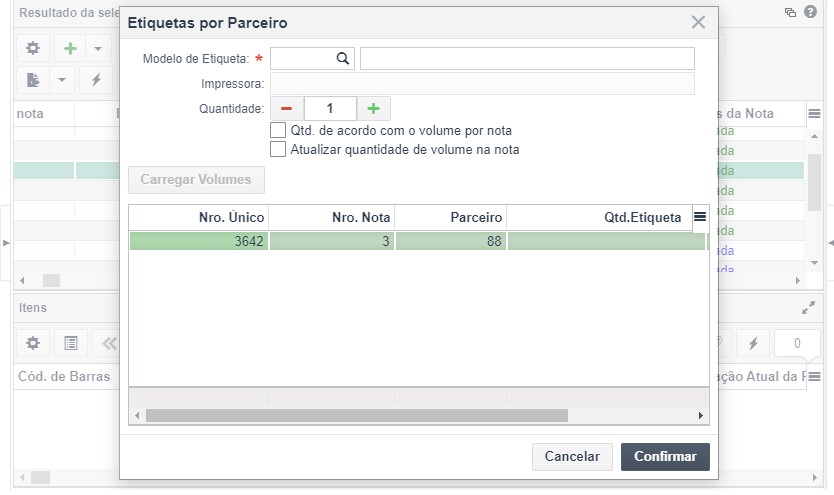This screenshot has height=495, width=834.
Task: Click the Nro. Nota cell with value 3
Action: [332, 241]
